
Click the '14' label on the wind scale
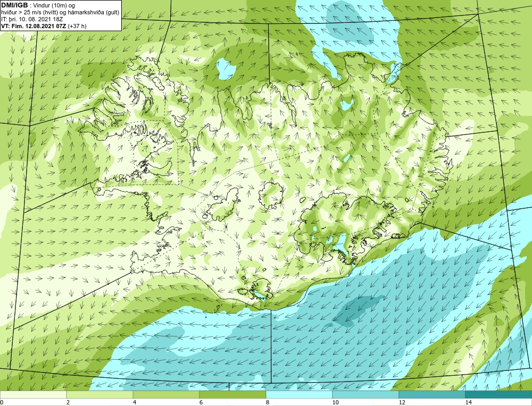pos(469,403)
